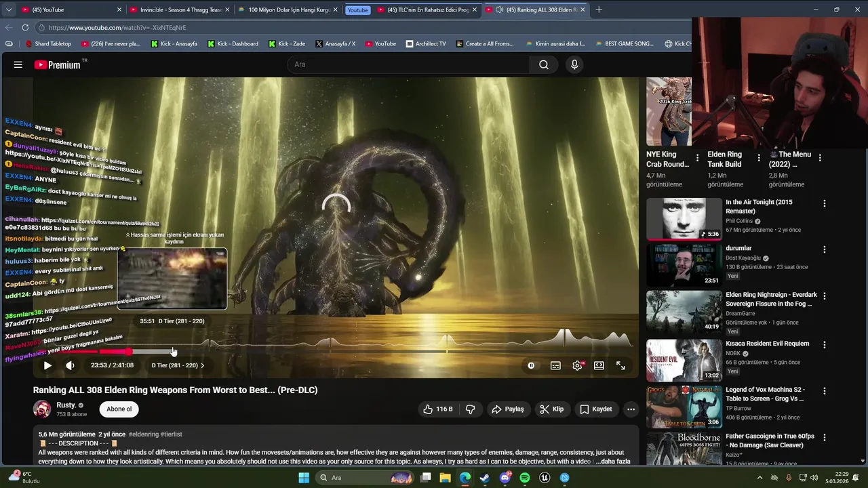Viewport: 868px width, 488px height.
Task: Open the BEST GAME SONG bookmark
Action: (624, 44)
